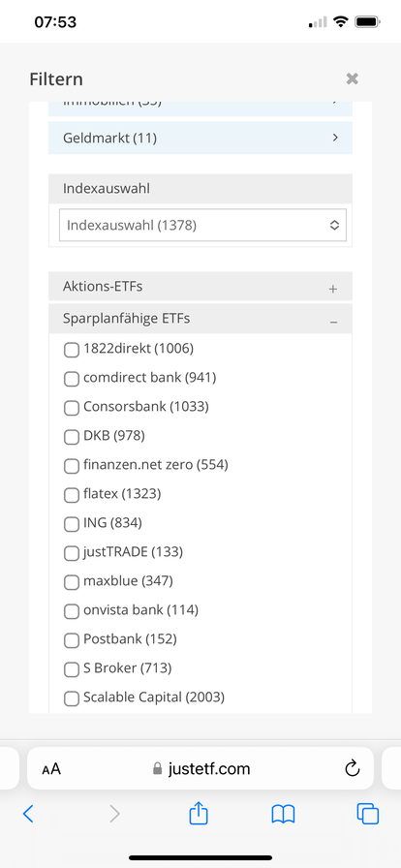
Task: Tap the forward arrow in Safari toolbar
Action: (114, 813)
